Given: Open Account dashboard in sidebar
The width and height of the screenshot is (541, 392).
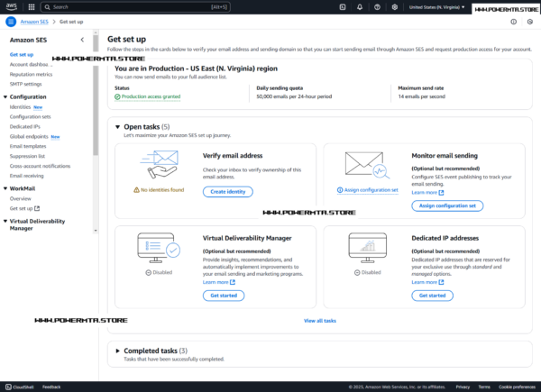Looking at the screenshot, I should click(31, 65).
